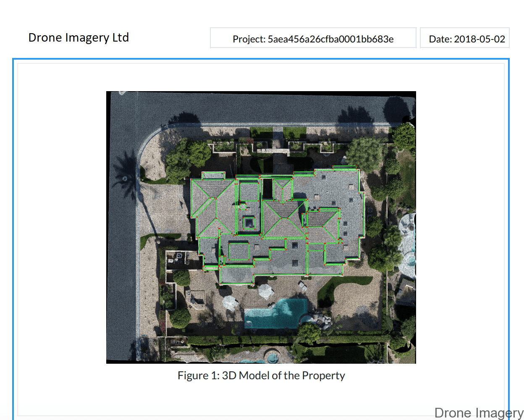Screen dimensions: 524x420
Task: Select the Drone Imagery Ltd header
Action: point(79,37)
